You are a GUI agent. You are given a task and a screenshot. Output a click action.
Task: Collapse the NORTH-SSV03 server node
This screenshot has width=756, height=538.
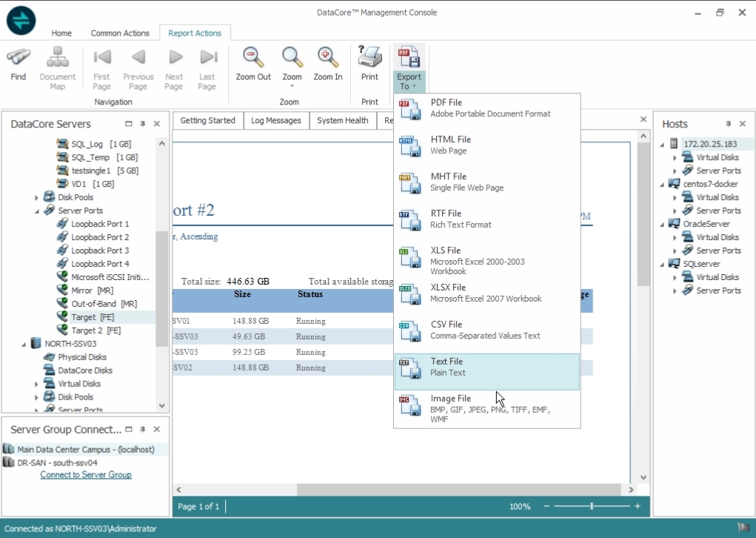pos(23,344)
